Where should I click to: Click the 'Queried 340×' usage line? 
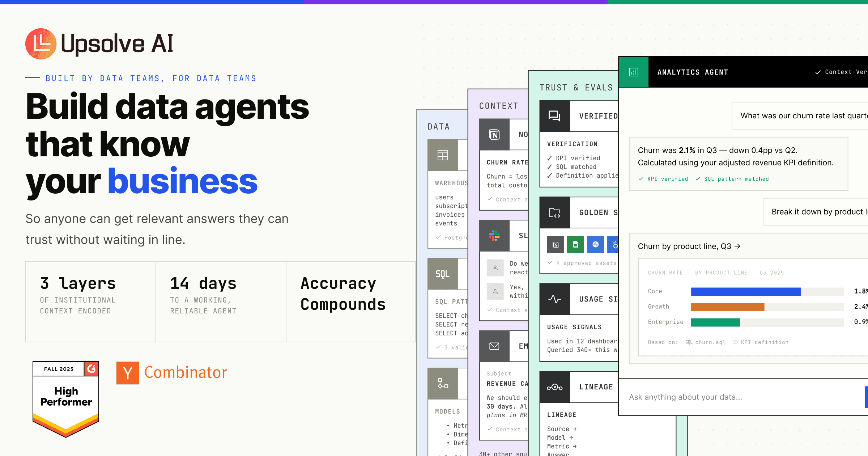pyautogui.click(x=583, y=350)
